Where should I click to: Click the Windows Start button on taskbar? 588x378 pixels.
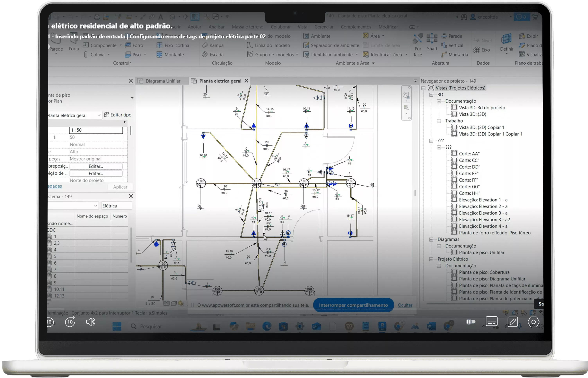(117, 326)
